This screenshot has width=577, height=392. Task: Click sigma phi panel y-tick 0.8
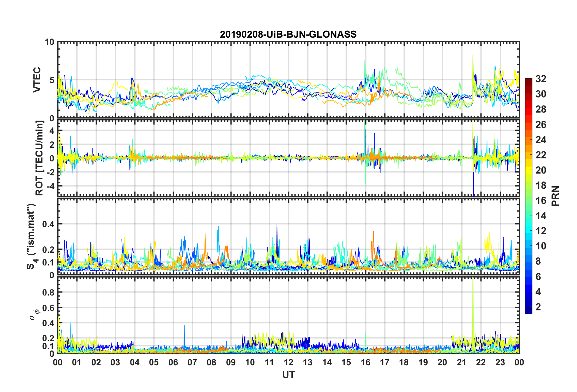(x=48, y=292)
